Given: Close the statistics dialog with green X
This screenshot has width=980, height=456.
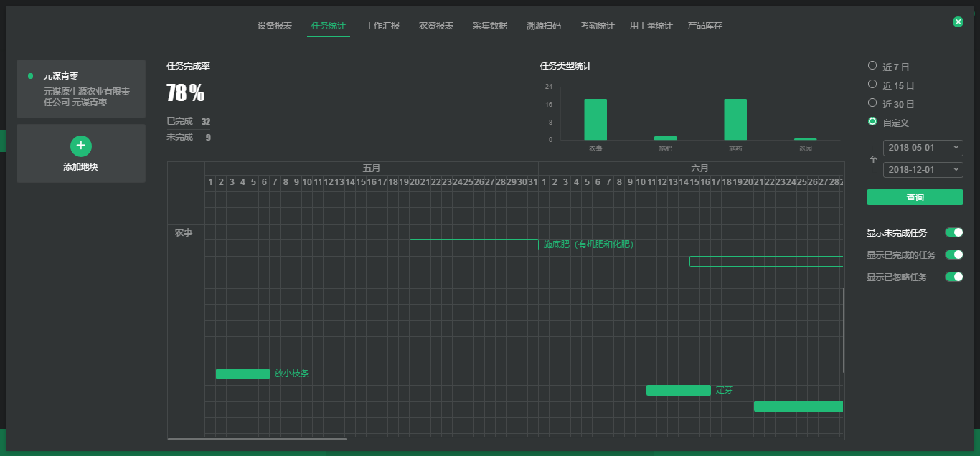Looking at the screenshot, I should (x=958, y=22).
